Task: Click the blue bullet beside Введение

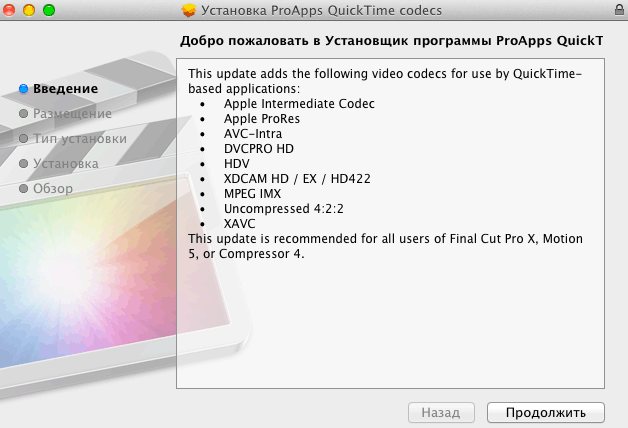Action: point(23,89)
